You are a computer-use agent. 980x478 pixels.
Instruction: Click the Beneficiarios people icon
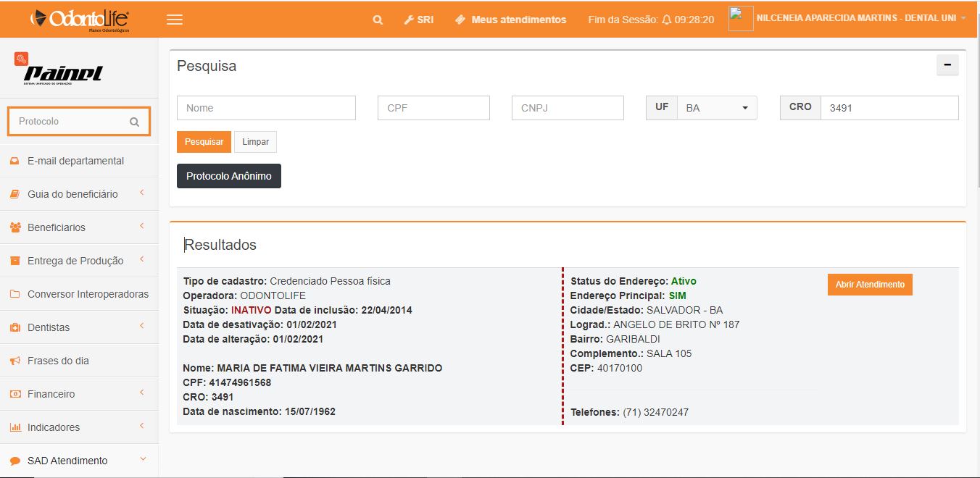(x=15, y=227)
